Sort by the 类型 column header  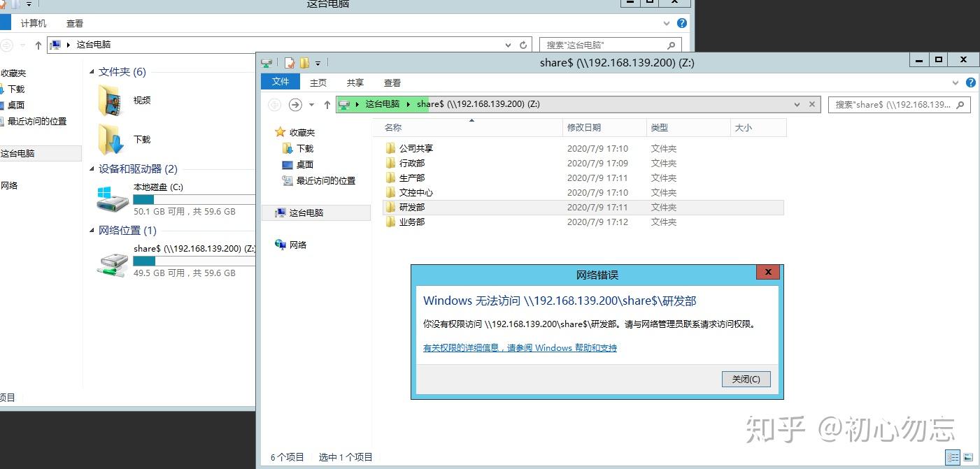coord(688,128)
